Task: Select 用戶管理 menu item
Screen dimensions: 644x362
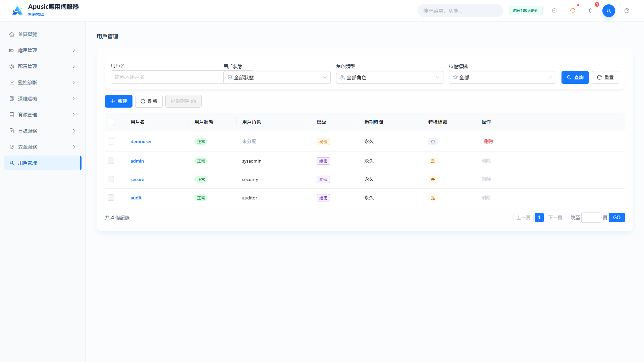Action: 43,163
